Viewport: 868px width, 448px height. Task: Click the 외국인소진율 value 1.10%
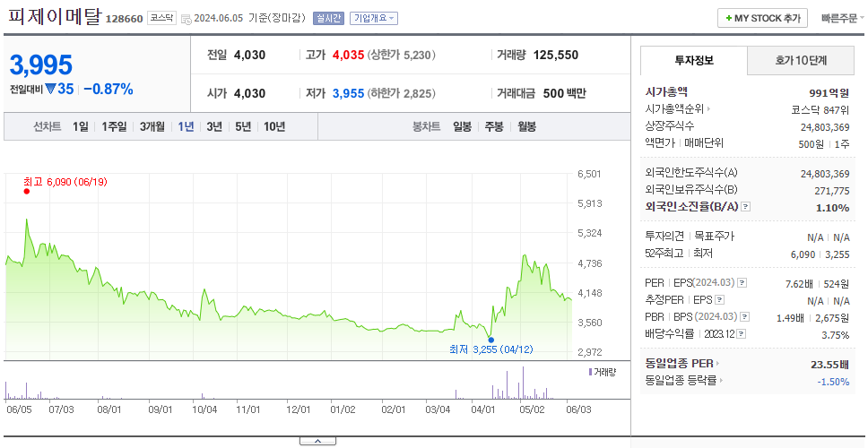[832, 208]
